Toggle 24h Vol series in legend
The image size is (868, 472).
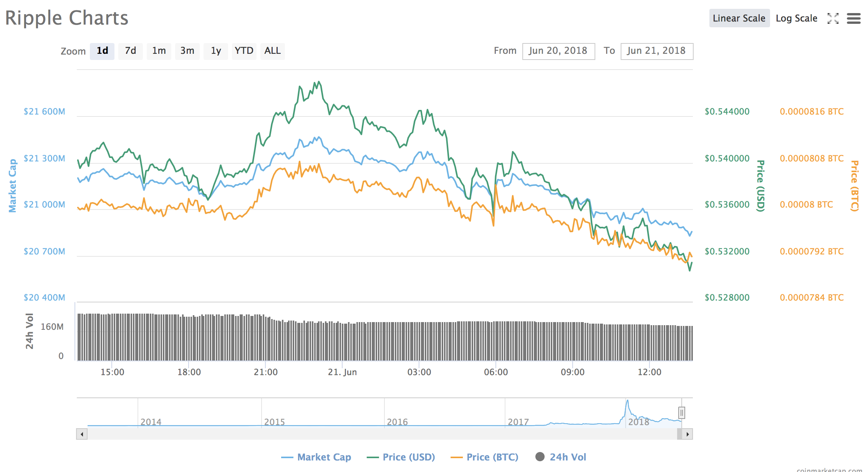[561, 457]
